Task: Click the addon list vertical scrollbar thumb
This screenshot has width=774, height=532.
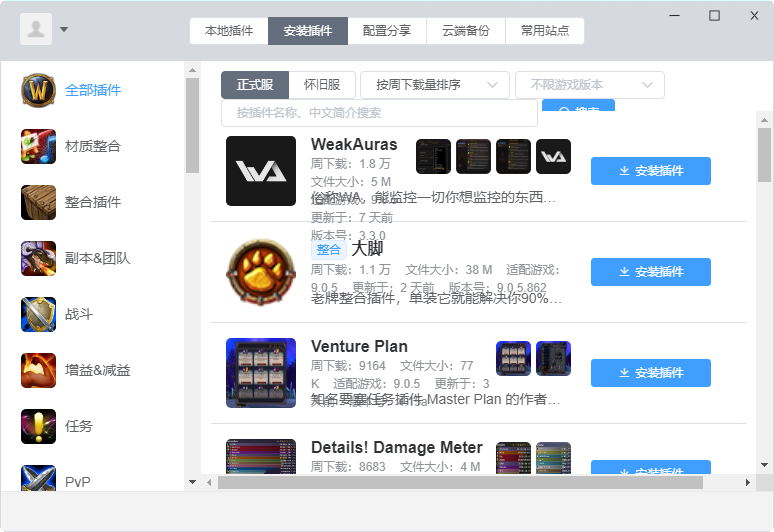Action: click(x=764, y=155)
